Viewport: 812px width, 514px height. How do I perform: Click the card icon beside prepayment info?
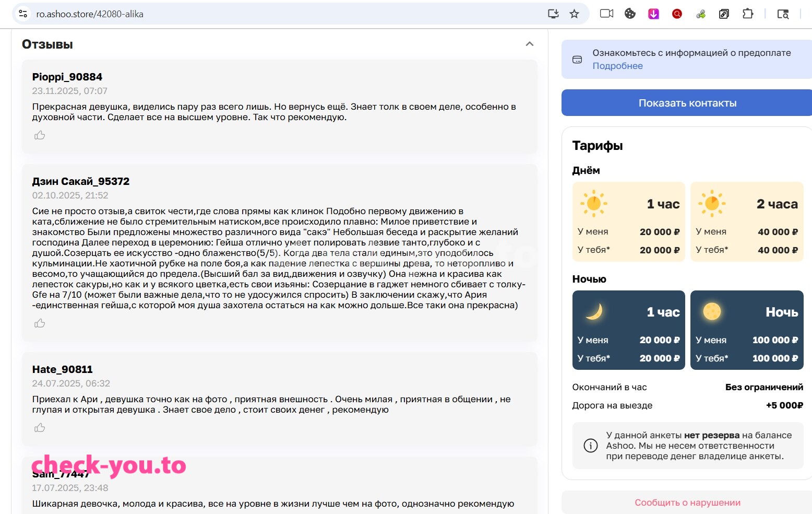[x=577, y=60]
